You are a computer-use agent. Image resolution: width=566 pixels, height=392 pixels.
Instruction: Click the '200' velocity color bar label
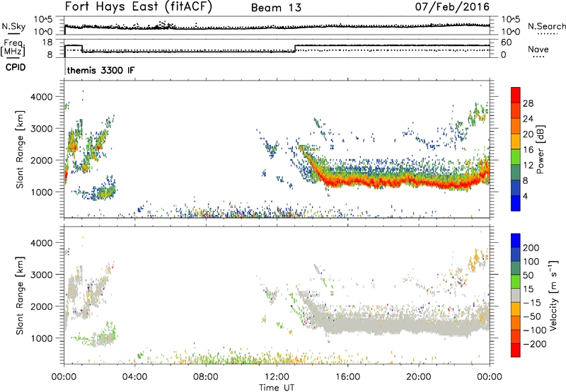531,248
